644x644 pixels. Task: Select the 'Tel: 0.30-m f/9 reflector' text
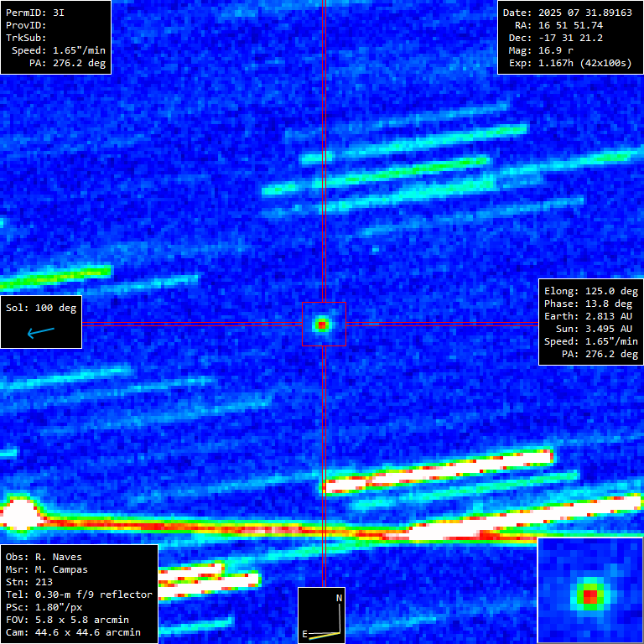coord(79,595)
